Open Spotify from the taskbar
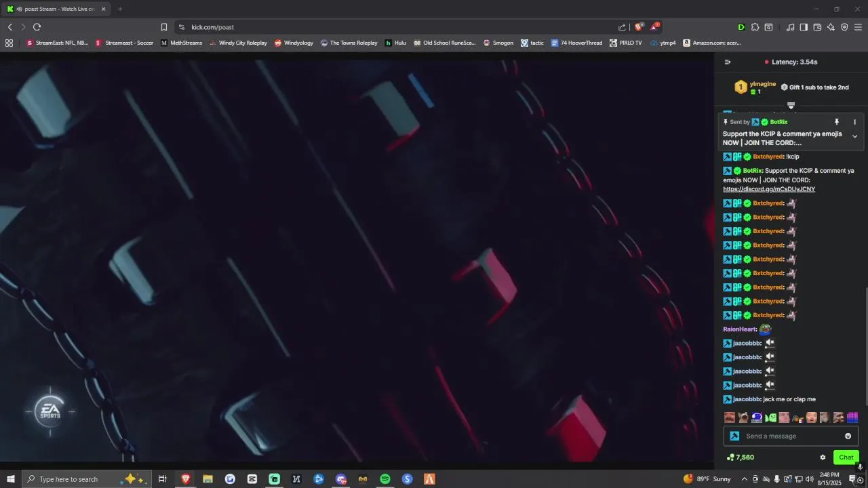The image size is (868, 488). coord(385,479)
